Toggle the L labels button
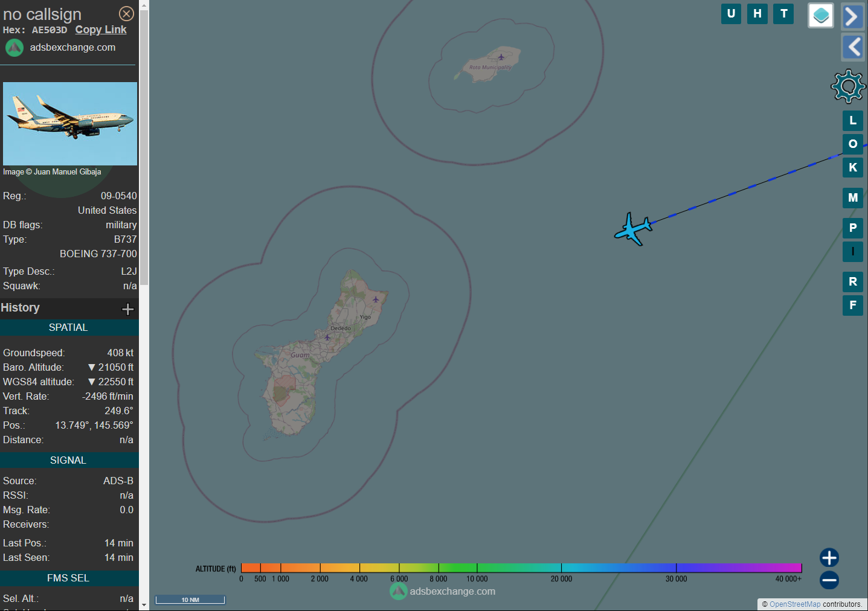This screenshot has height=611, width=868. (852, 121)
